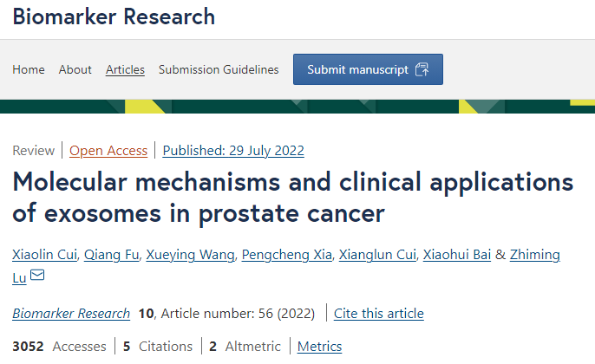
Task: View author Xianglun Cui details
Action: [x=377, y=255]
